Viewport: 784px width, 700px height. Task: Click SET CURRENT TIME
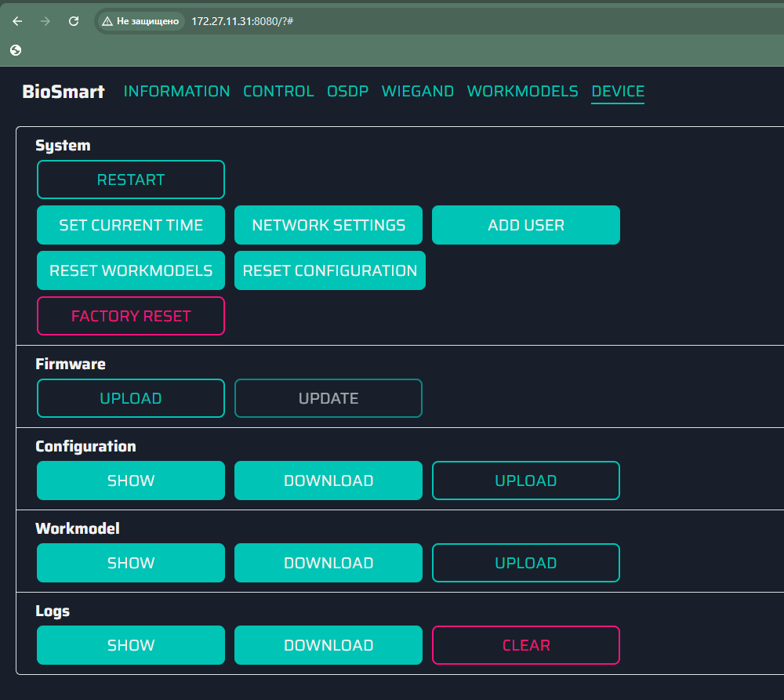(131, 225)
